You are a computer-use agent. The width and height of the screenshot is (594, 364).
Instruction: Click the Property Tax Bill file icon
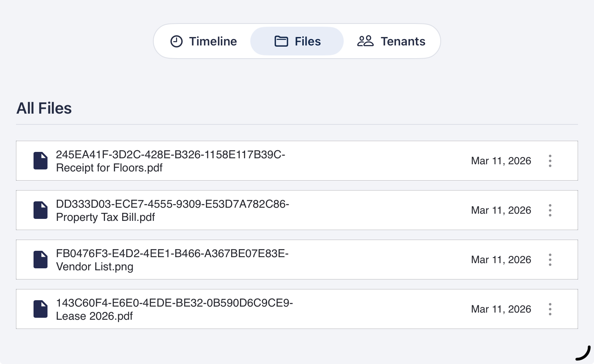tap(41, 210)
